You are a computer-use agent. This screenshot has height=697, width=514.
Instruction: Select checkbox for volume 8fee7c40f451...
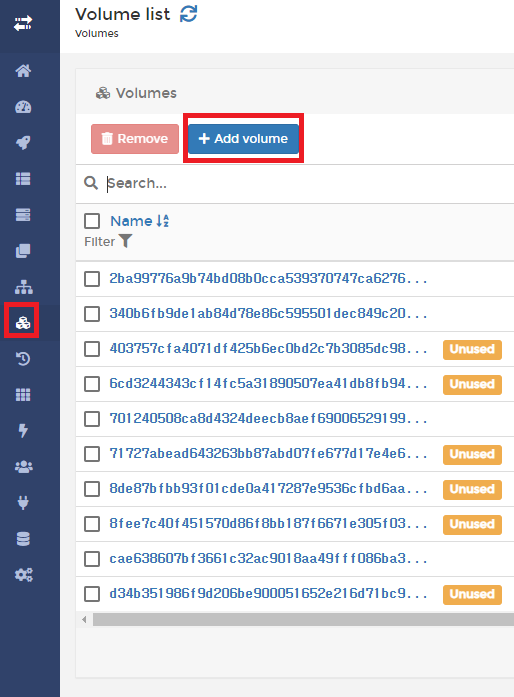pyautogui.click(x=92, y=524)
